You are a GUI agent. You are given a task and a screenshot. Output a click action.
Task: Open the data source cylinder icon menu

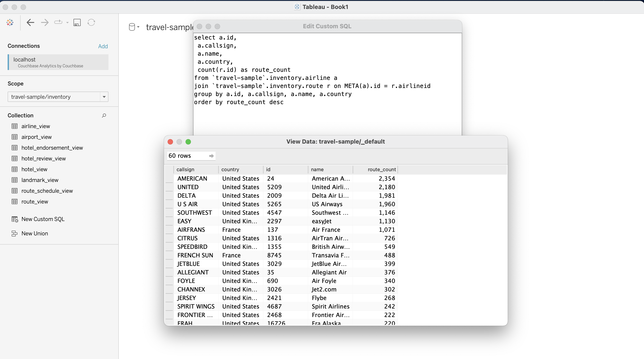(x=134, y=27)
